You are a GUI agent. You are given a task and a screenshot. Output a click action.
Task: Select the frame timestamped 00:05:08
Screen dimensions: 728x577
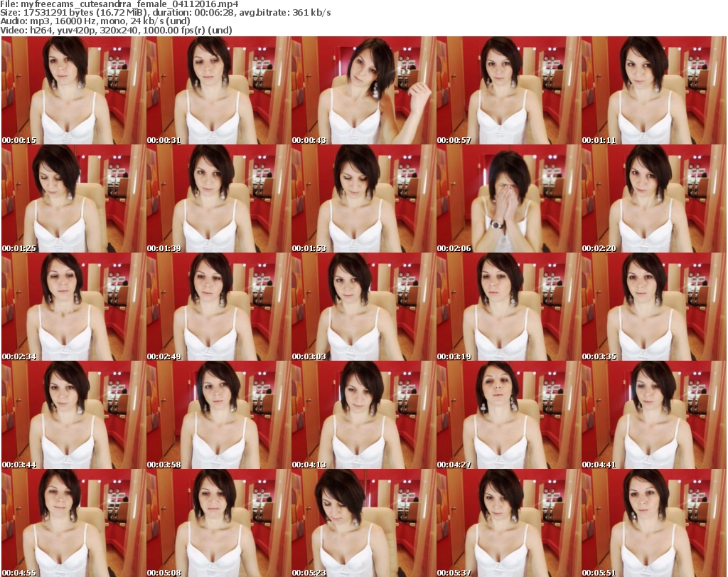219,523
